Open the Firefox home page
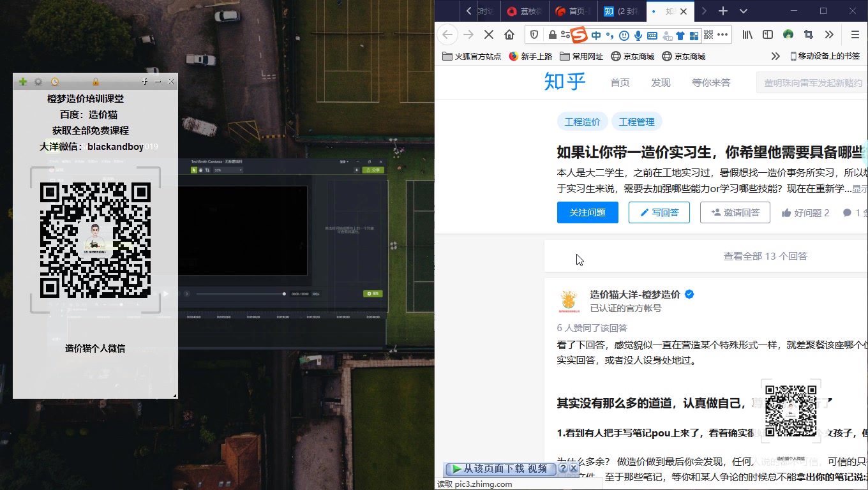This screenshot has width=868, height=490. (x=509, y=34)
